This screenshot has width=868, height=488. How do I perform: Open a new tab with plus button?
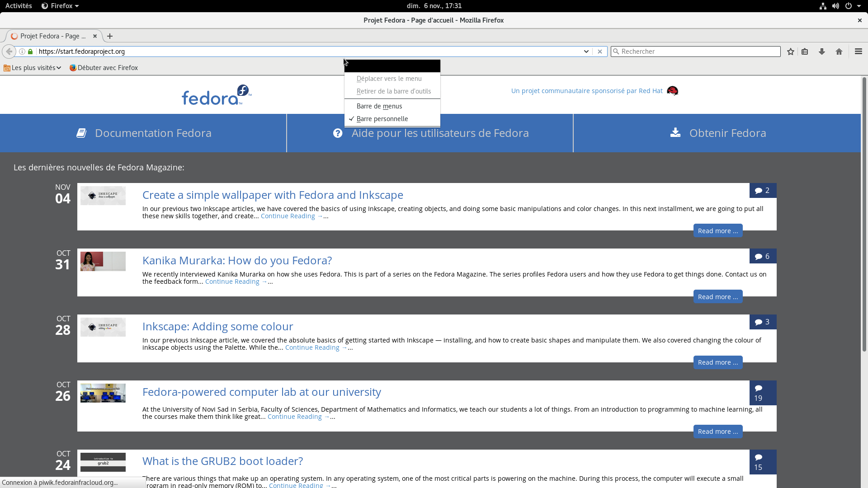pos(110,36)
